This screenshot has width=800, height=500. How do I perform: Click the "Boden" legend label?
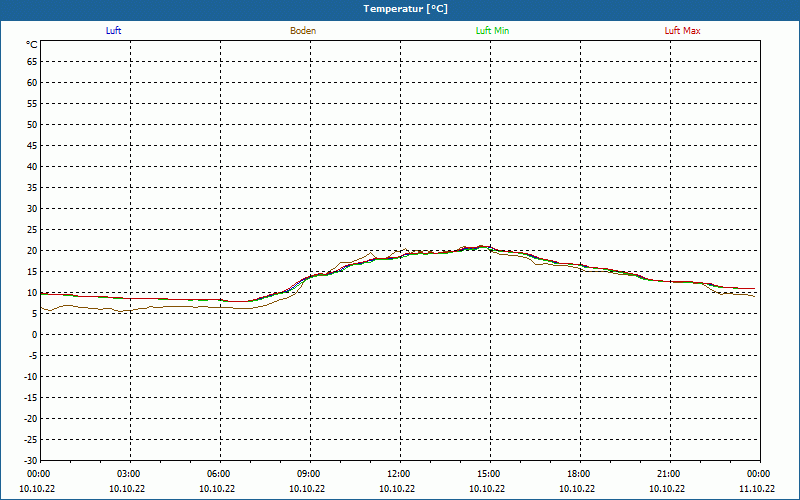point(303,31)
